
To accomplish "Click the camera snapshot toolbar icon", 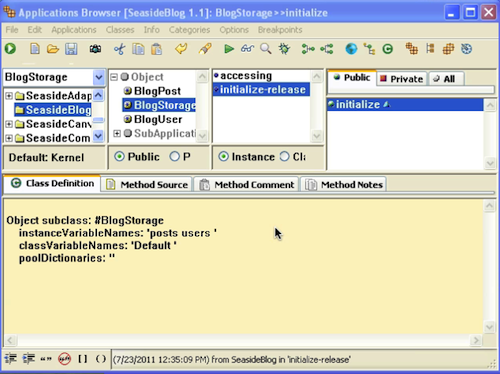I will 95,49.
